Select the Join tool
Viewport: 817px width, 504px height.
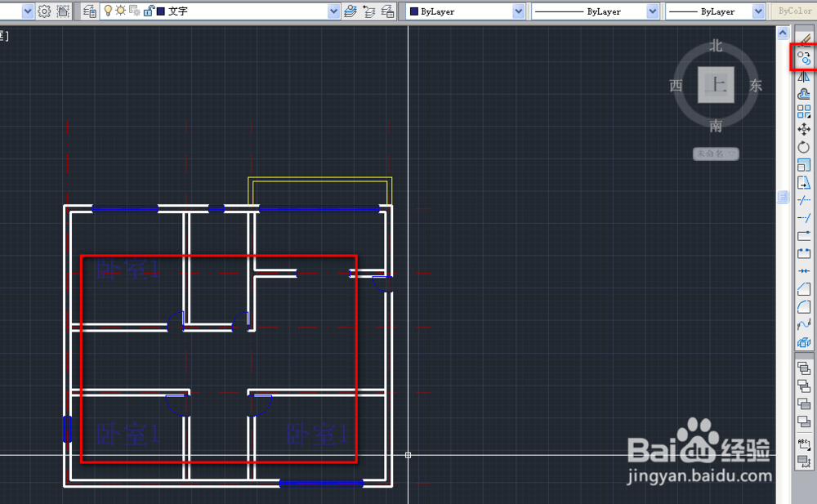(x=804, y=271)
